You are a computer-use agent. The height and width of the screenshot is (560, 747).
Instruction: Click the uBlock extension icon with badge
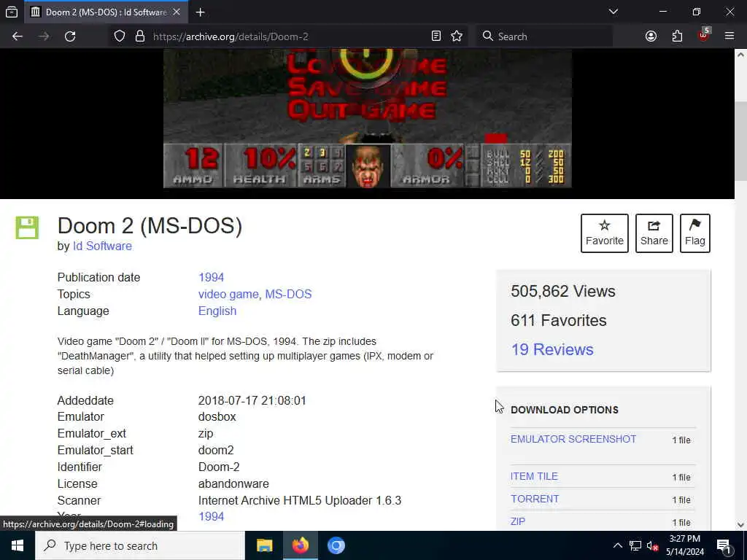tap(704, 35)
